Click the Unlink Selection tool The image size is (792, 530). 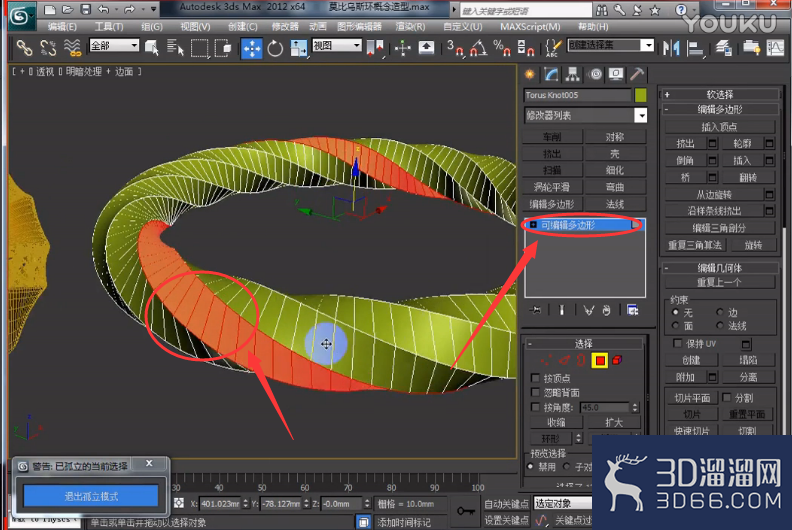click(48, 48)
